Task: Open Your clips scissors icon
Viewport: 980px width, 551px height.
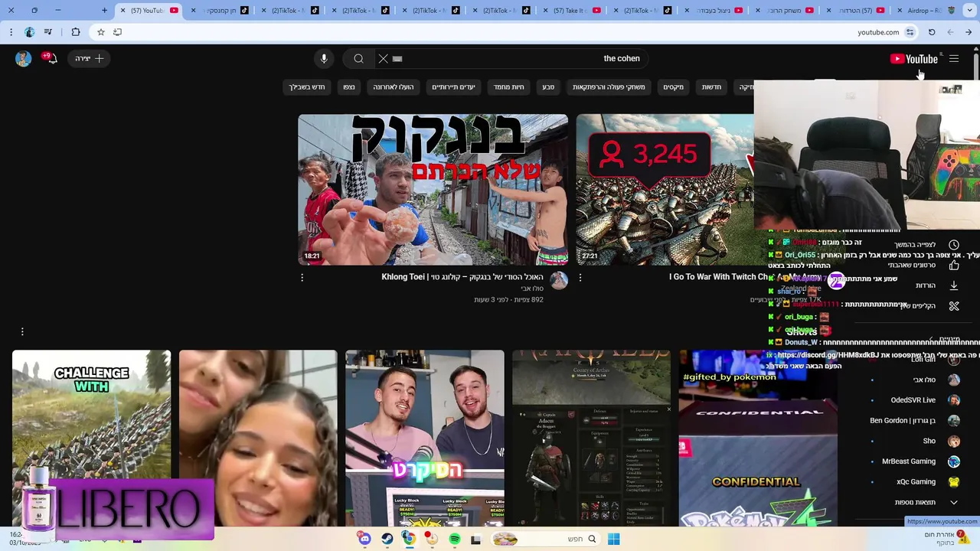Action: point(954,306)
